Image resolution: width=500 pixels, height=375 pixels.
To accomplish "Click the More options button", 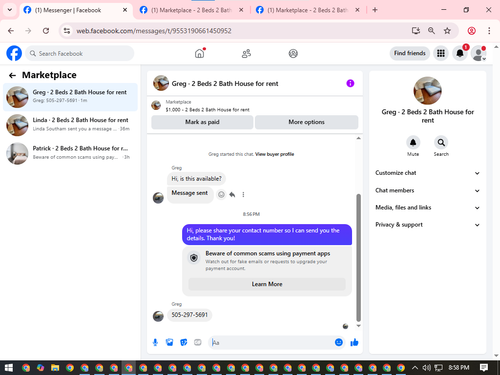I will 306,122.
